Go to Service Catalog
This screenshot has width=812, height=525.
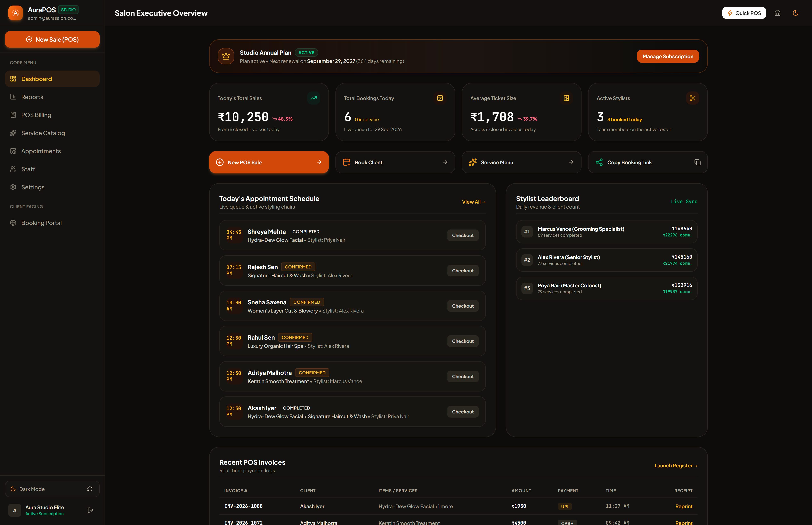[x=52, y=133]
